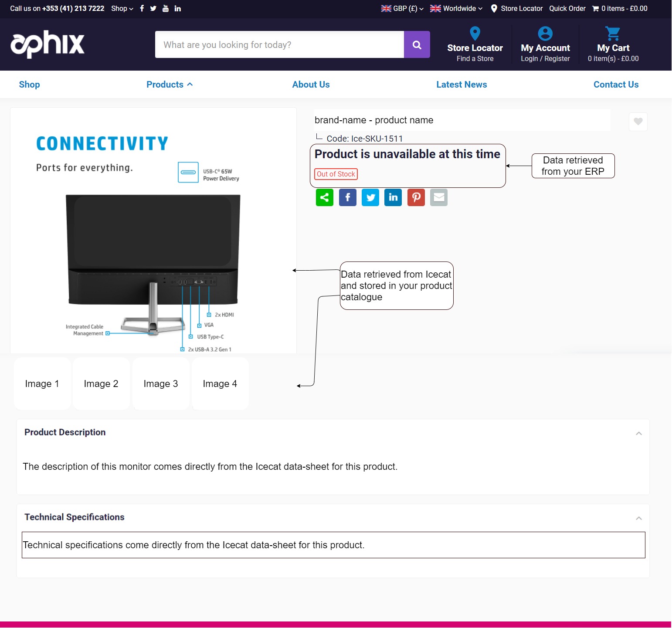Add product to wishlist with heart icon
The image size is (672, 628).
click(x=638, y=122)
